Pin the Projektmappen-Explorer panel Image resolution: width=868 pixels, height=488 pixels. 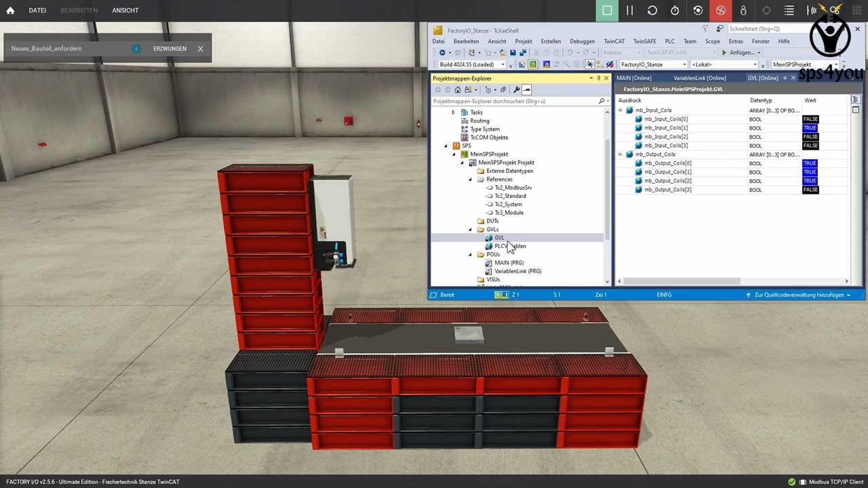[599, 78]
